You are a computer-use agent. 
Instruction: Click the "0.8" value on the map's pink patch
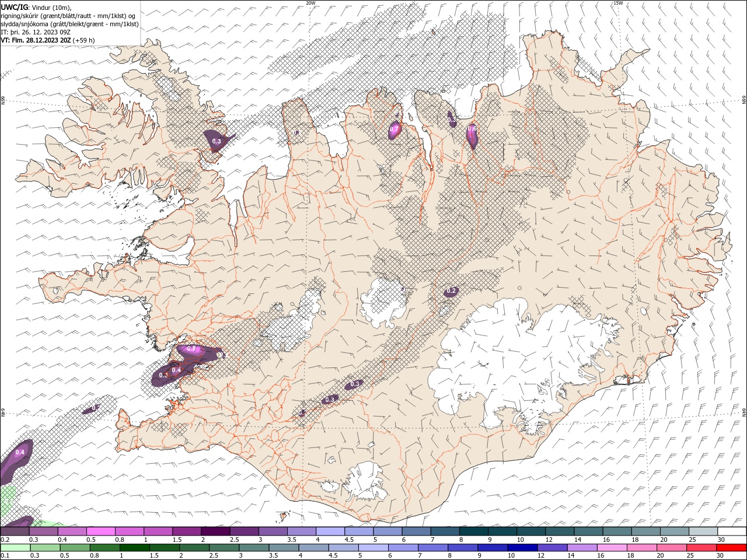tap(191, 349)
